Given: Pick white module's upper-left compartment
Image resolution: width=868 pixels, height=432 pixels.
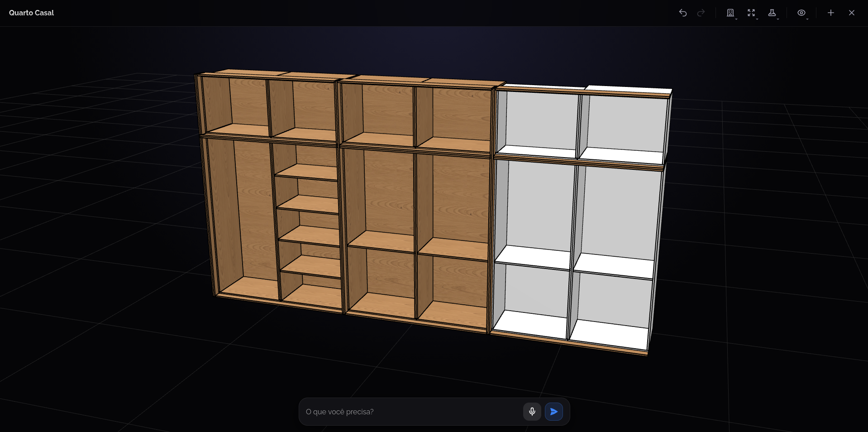Looking at the screenshot, I should click(538, 122).
